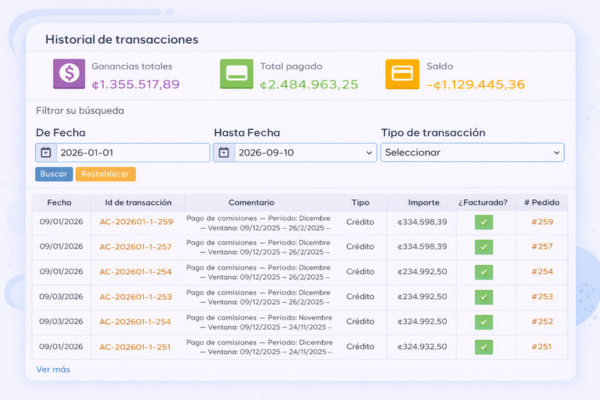This screenshot has height=400, width=600.
Task: Open transaction AC-202601-1-251
Action: [x=135, y=347]
